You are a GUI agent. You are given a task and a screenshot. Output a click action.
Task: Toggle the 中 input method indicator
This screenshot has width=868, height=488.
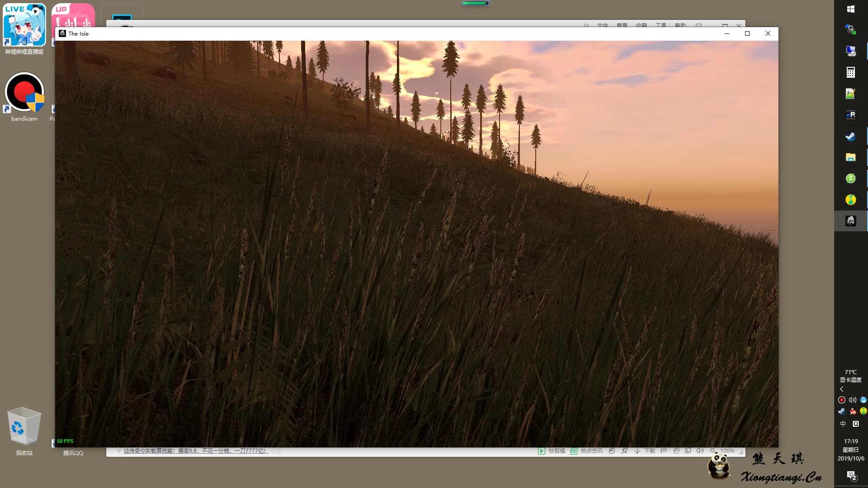tap(843, 424)
